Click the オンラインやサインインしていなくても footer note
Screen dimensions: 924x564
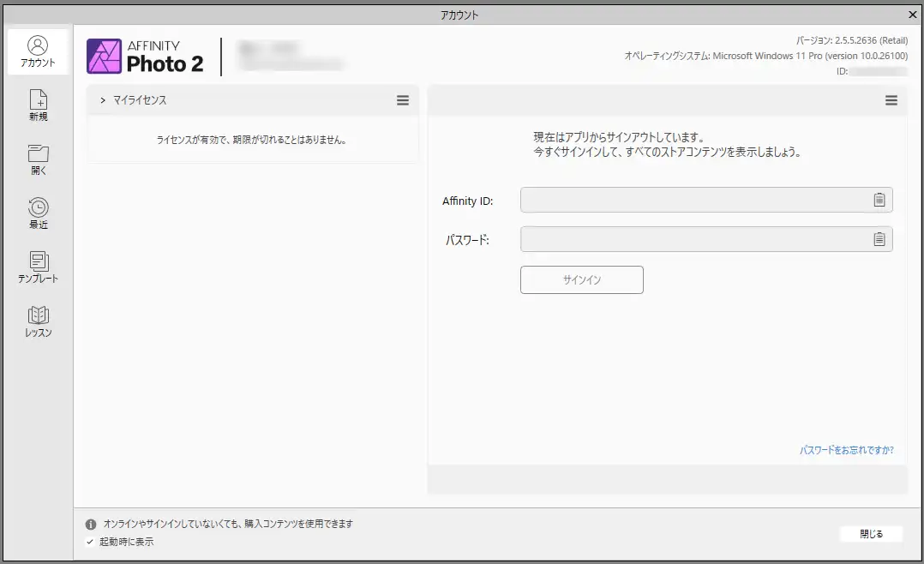point(228,524)
